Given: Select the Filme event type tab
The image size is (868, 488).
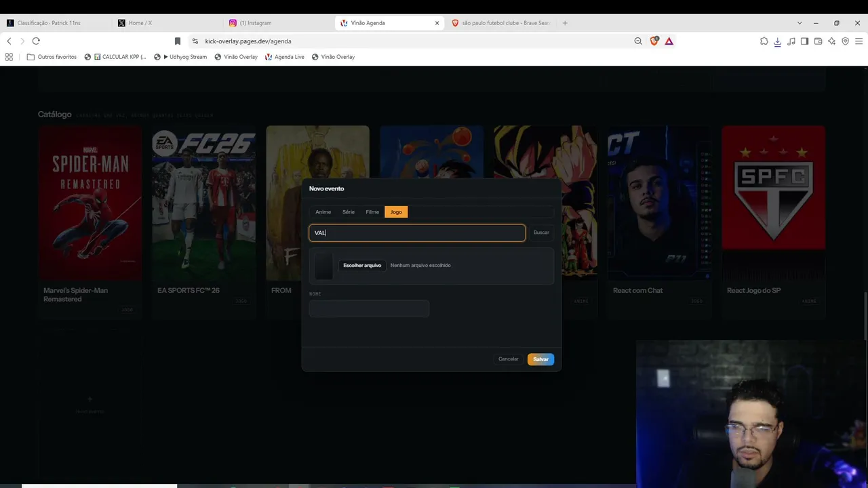Looking at the screenshot, I should pos(372,212).
